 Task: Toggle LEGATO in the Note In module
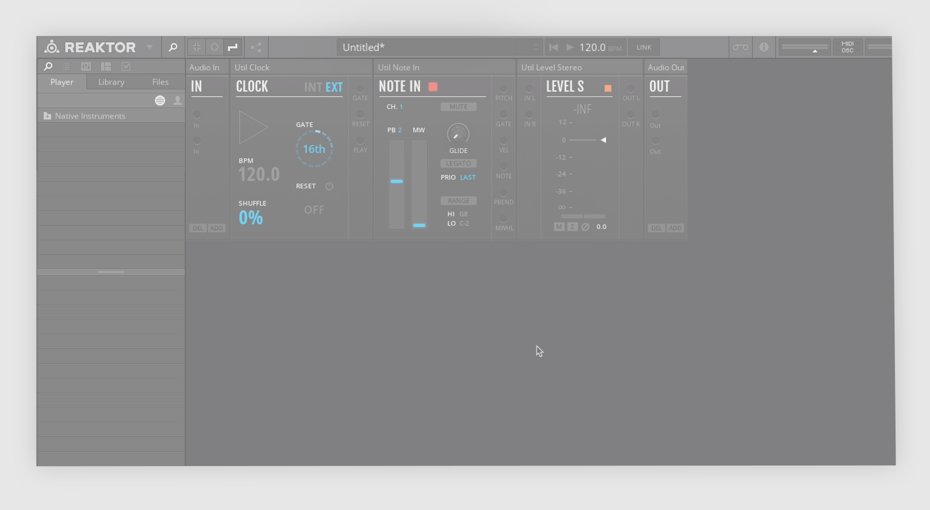(458, 163)
